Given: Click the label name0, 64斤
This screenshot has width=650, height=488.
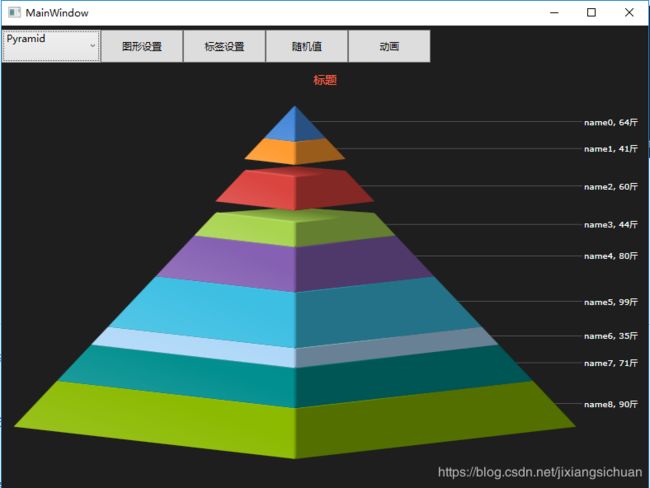Looking at the screenshot, I should [x=611, y=122].
